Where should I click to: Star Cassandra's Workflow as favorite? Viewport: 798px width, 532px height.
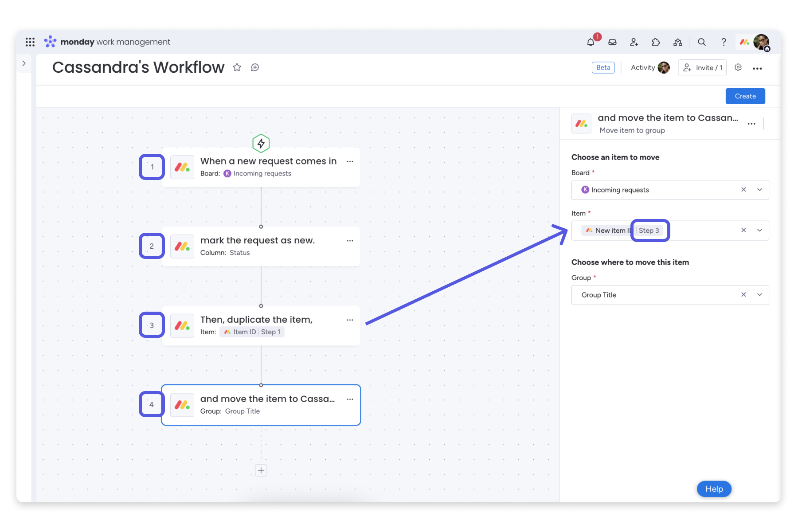tap(237, 67)
